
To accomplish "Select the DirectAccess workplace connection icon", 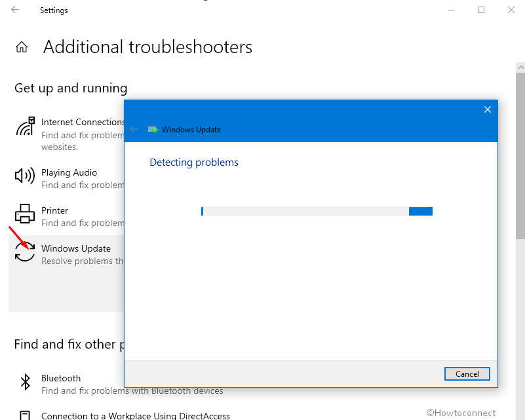I will (x=25, y=415).
